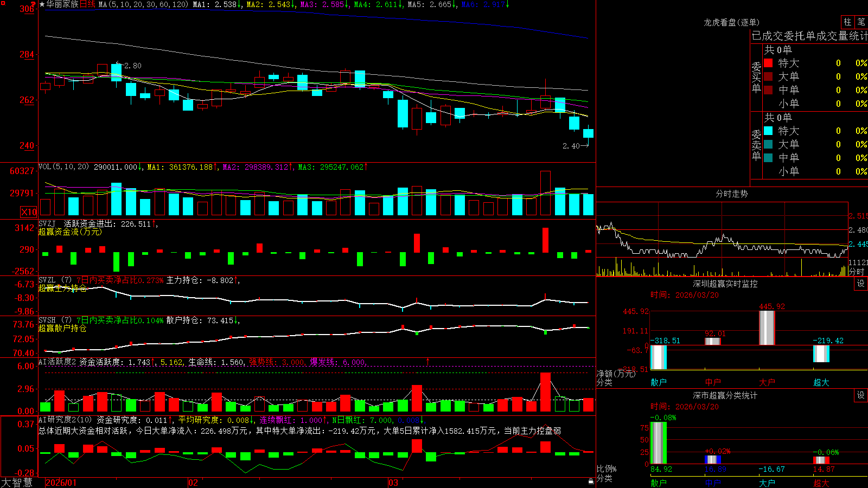Click 小单 row under 委卖单

coord(815,171)
